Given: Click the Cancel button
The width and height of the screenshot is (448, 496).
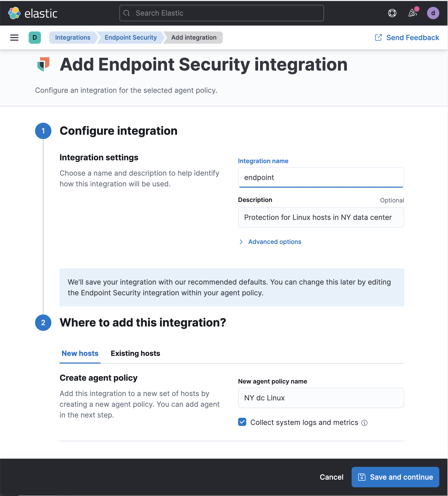Looking at the screenshot, I should [331, 477].
